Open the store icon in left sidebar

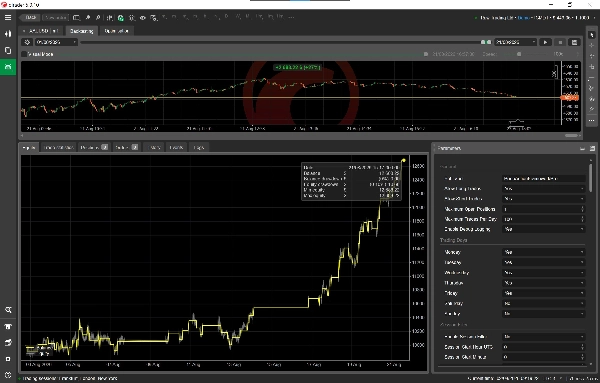coord(8,326)
